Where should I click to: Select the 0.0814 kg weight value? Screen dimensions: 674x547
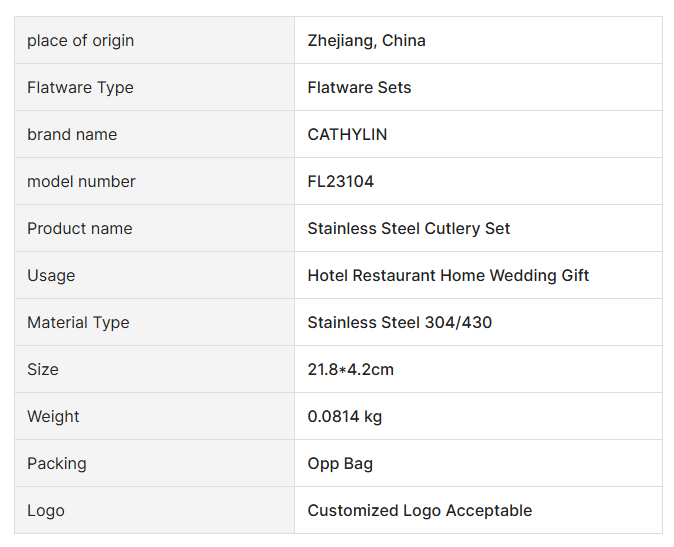point(344,417)
